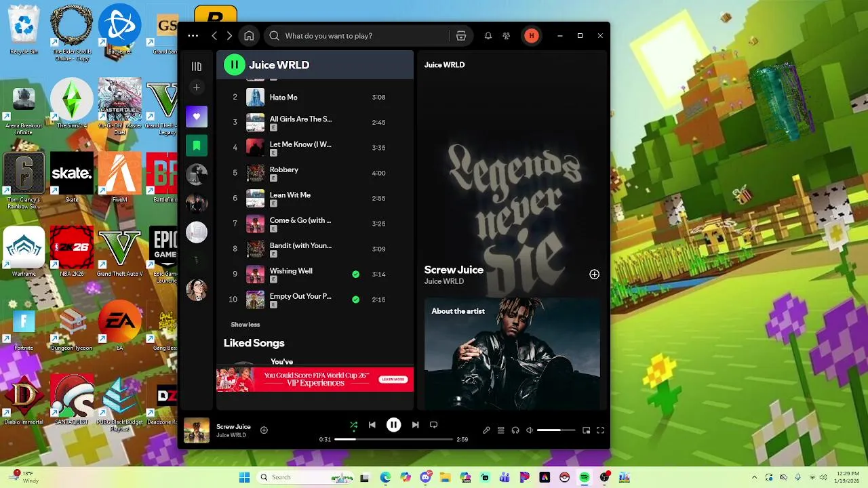Open the lyrics microphone icon
This screenshot has height=488, width=868.
pyautogui.click(x=486, y=430)
